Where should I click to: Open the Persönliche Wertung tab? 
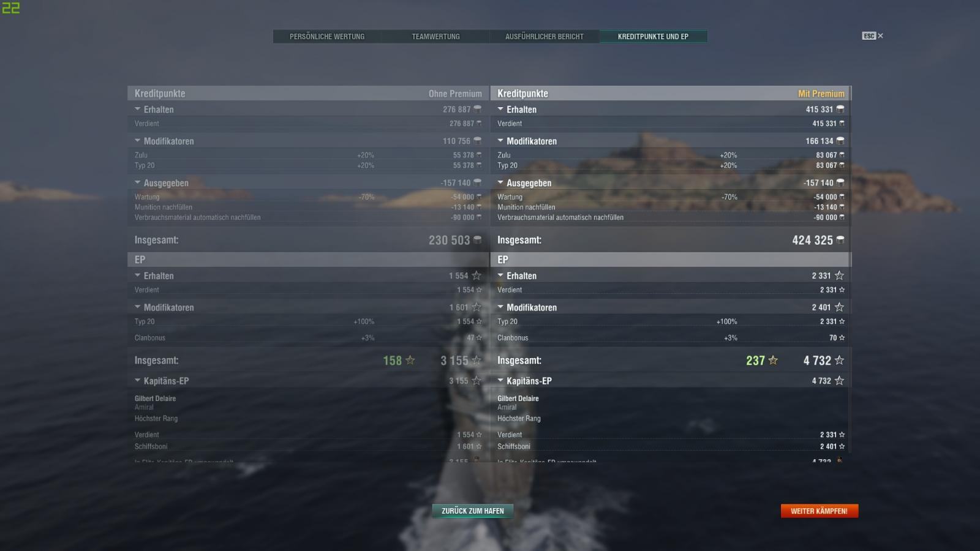(327, 37)
